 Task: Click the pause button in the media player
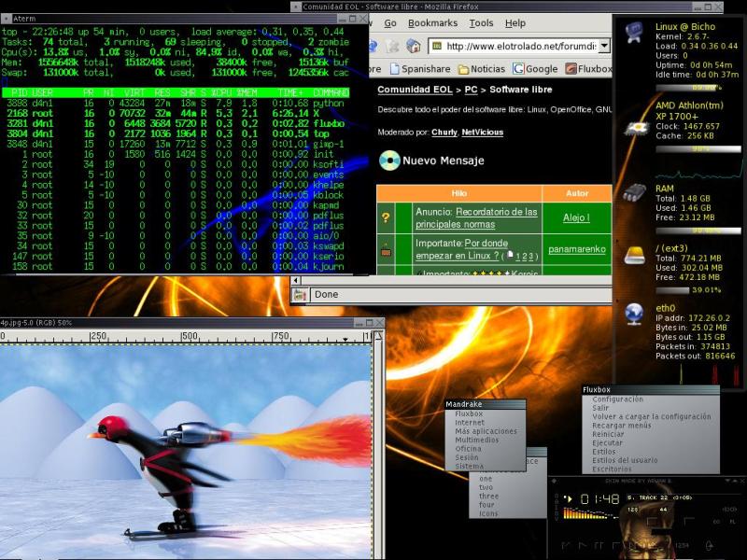click(599, 545)
